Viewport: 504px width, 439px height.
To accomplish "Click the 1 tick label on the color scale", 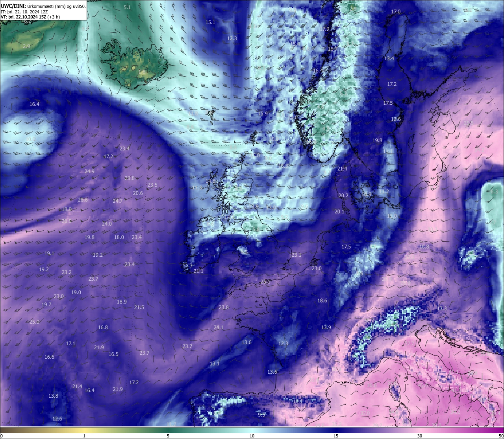I will [x=84, y=436].
